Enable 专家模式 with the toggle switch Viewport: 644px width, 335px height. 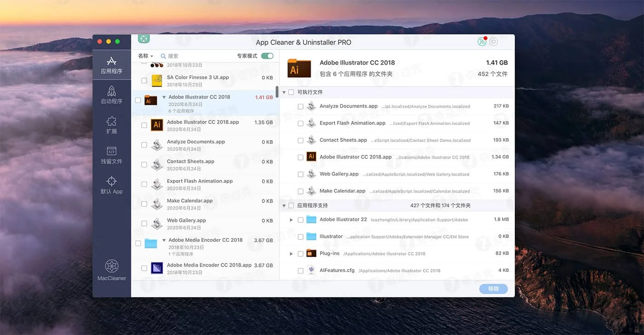pyautogui.click(x=267, y=55)
